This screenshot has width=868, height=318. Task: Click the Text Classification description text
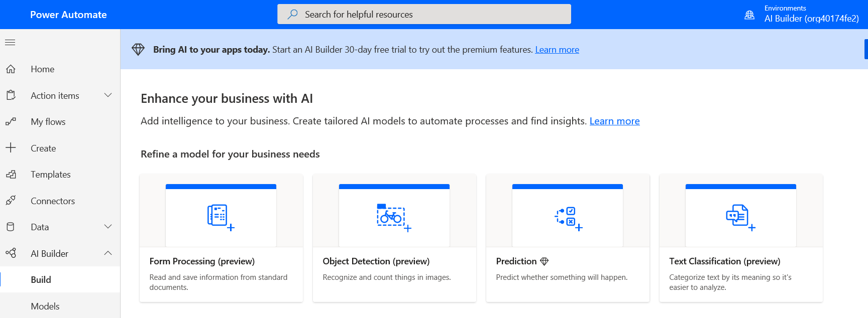point(730,282)
